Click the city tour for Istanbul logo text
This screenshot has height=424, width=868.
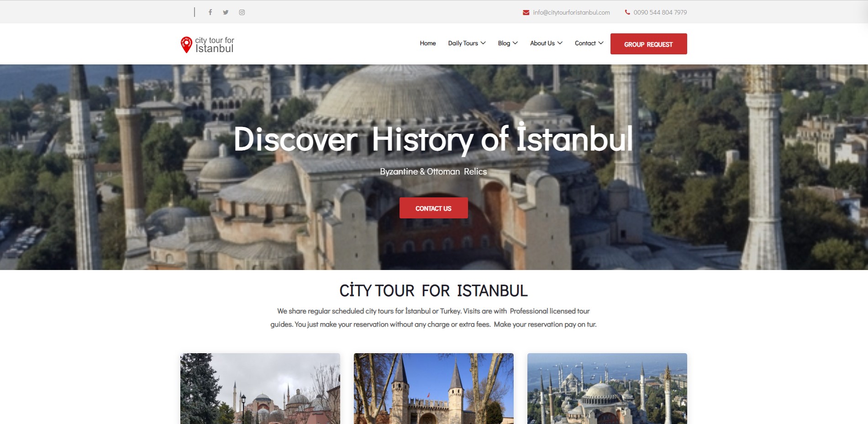(215, 45)
